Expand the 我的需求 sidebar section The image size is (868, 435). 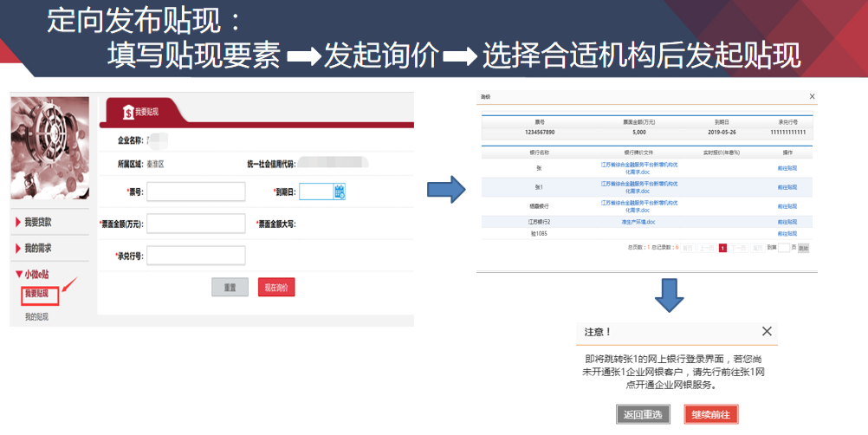(37, 249)
